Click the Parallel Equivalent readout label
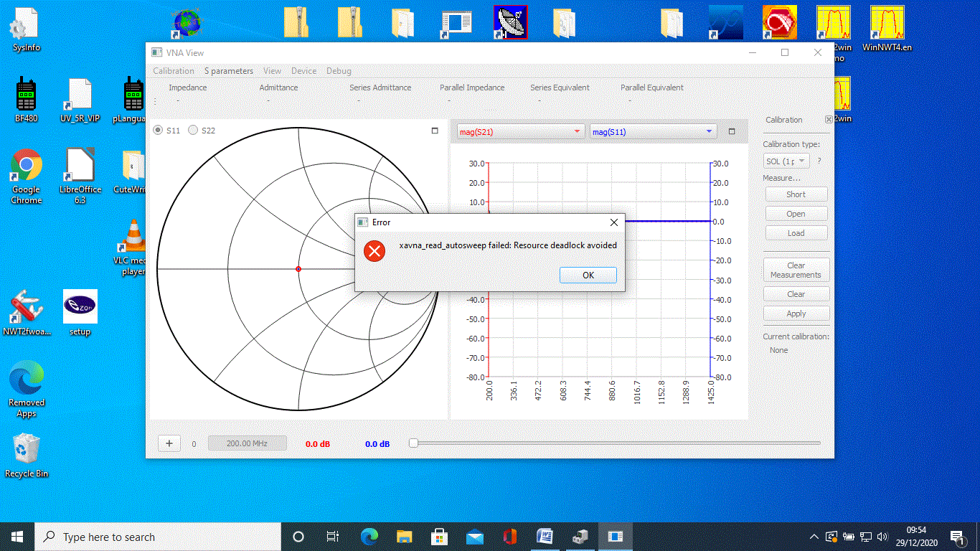The height and width of the screenshot is (551, 980). (x=651, y=88)
